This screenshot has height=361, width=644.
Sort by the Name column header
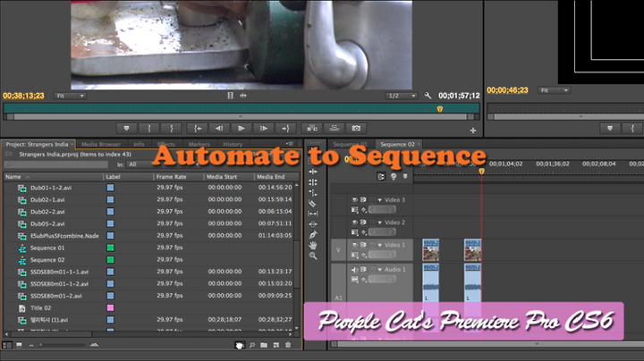coord(54,177)
